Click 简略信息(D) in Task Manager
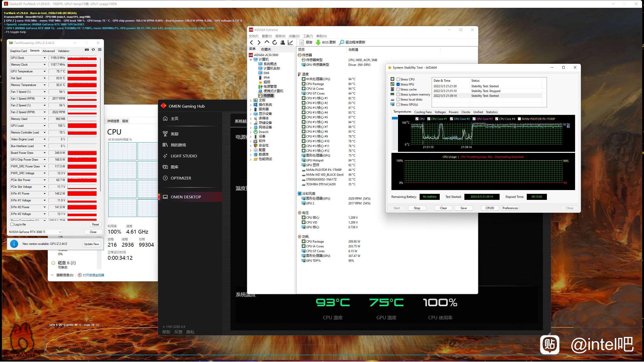This screenshot has width=644, height=362. 65,275
